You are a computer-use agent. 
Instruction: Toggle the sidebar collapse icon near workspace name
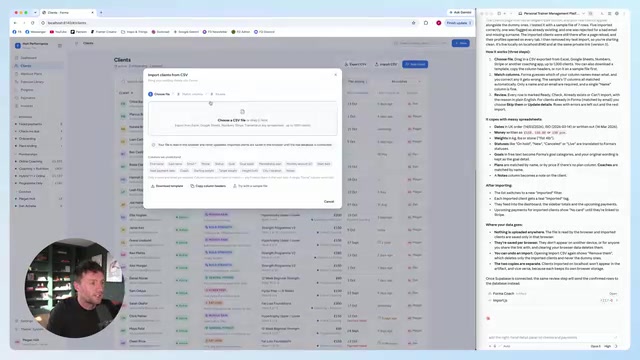pyautogui.click(x=60, y=46)
